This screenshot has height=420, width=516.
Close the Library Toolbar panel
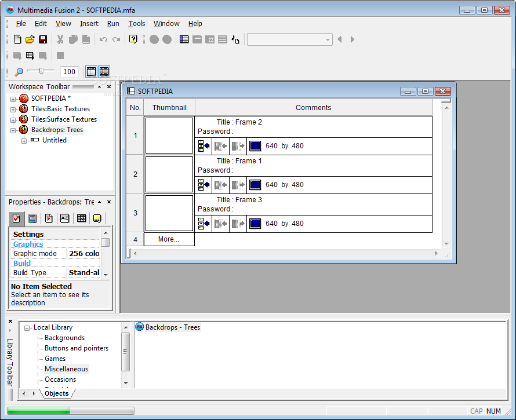click(x=10, y=322)
